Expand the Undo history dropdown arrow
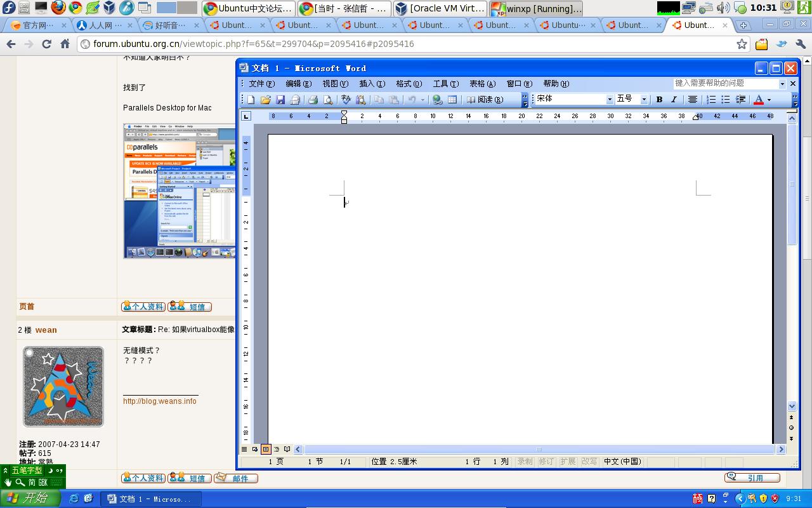Image resolution: width=812 pixels, height=508 pixels. [422, 100]
